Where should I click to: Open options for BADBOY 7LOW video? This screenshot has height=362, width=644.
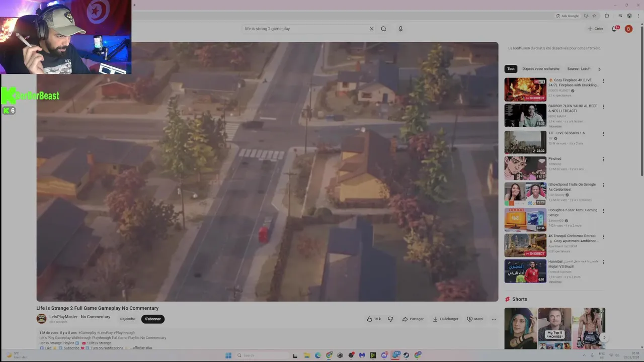tap(603, 107)
